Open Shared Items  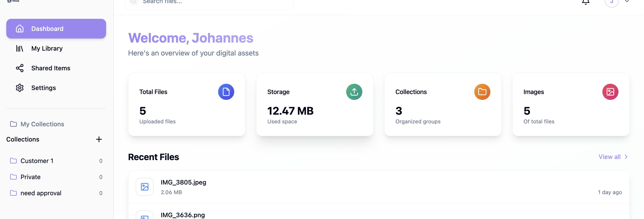[x=56, y=68]
